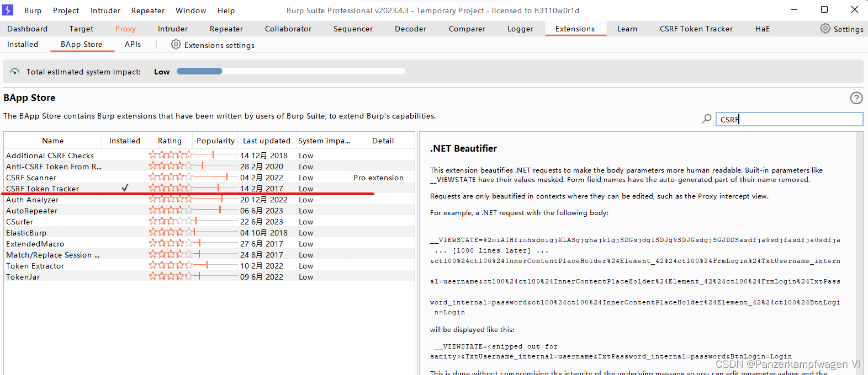Switch to the Target tab

[x=81, y=29]
